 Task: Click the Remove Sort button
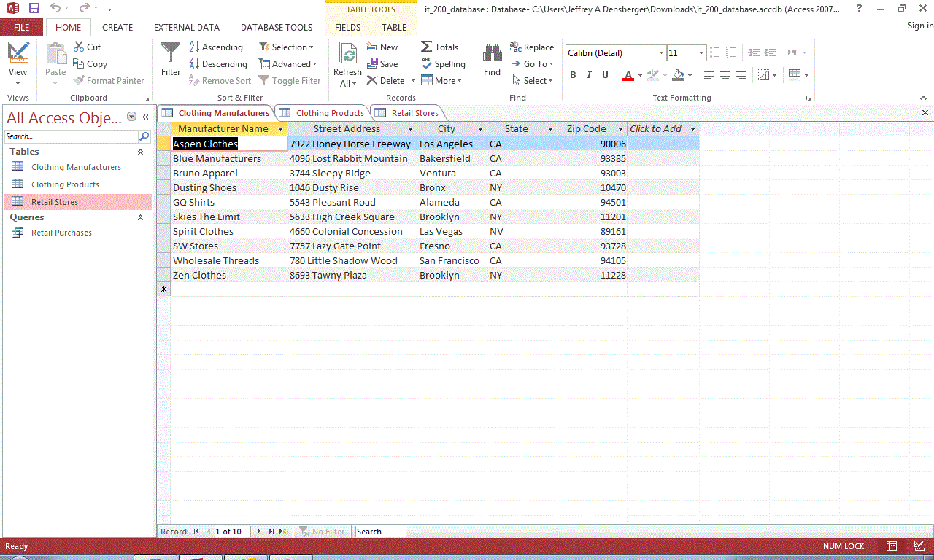click(x=220, y=80)
